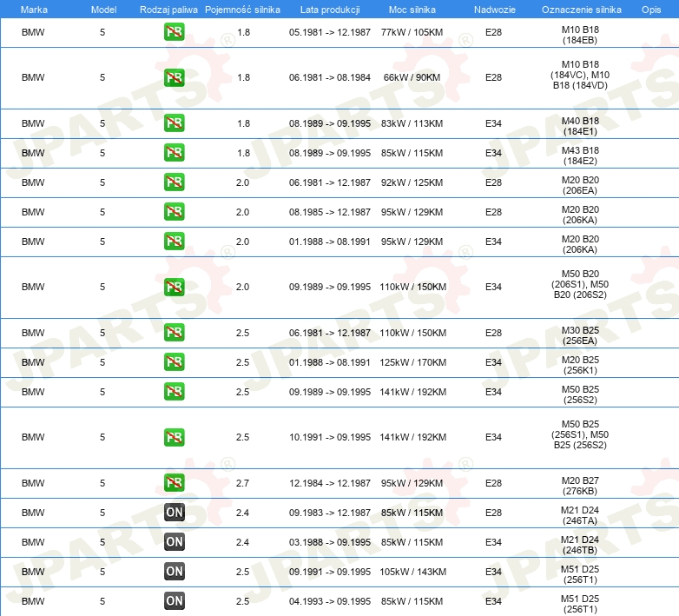Click the PB icon in the M20 B27 (276KB) row

174,483
